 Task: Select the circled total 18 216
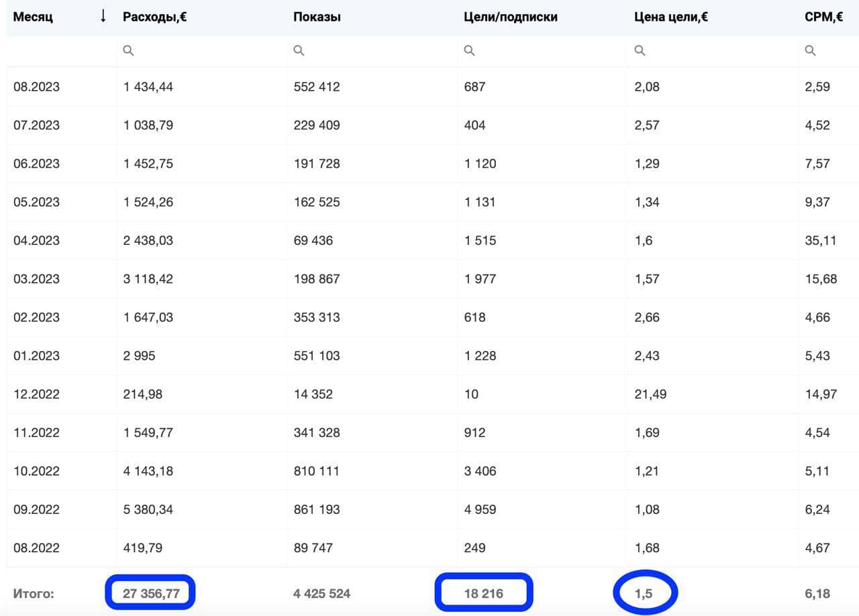483,593
